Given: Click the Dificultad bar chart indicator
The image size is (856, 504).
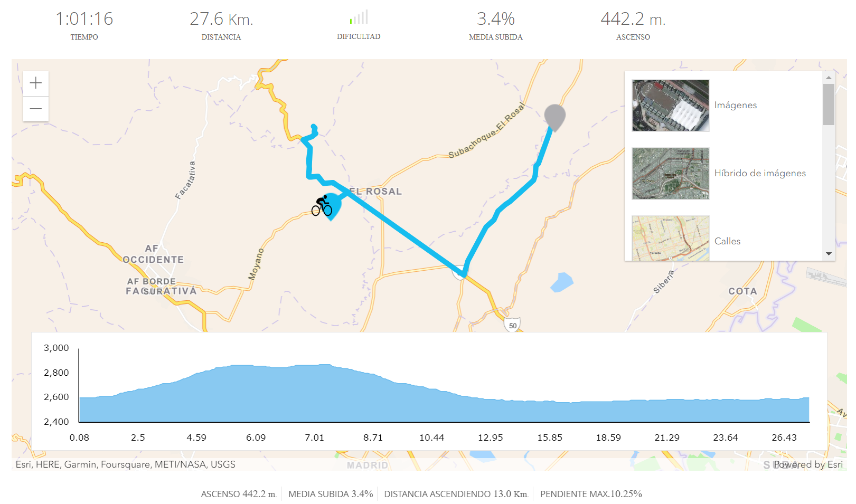Looking at the screenshot, I should pos(359,17).
